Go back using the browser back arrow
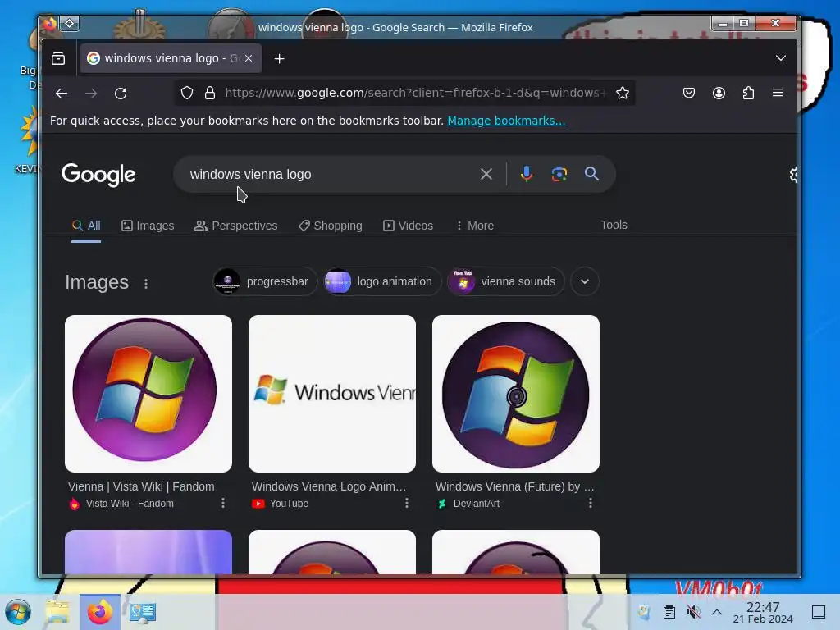Screen dimensions: 840x630 click(x=62, y=94)
